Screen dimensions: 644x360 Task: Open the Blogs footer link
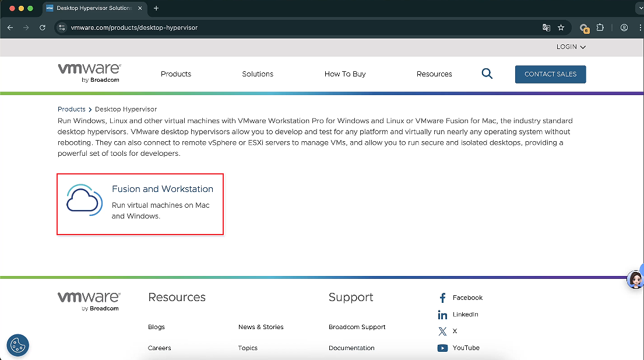click(156, 327)
